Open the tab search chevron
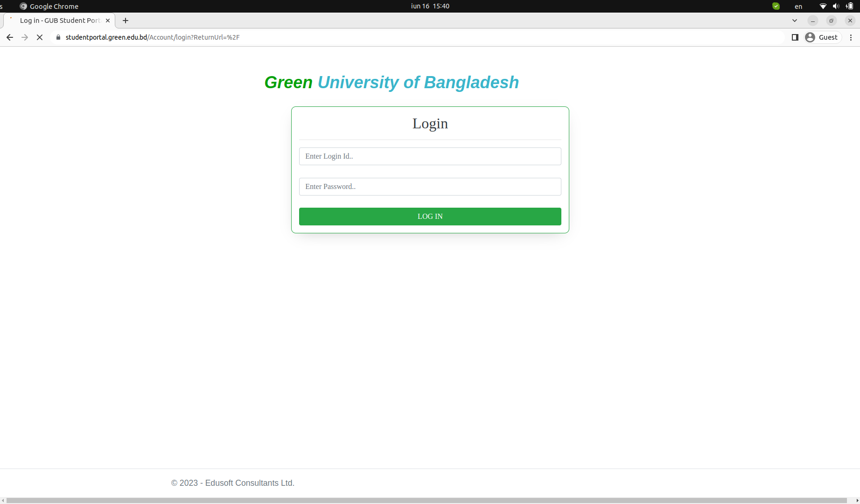Screen dimensions: 860x504 point(794,21)
